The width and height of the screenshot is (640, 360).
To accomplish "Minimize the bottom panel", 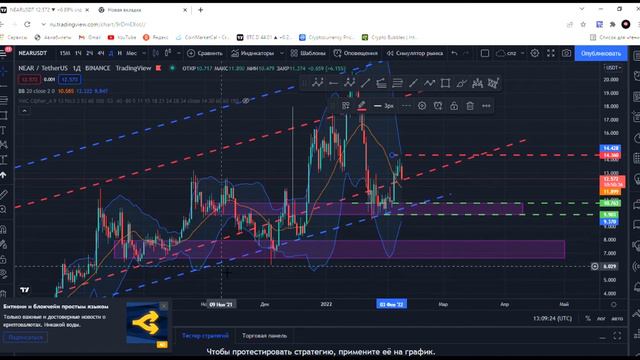I will pos(602,337).
